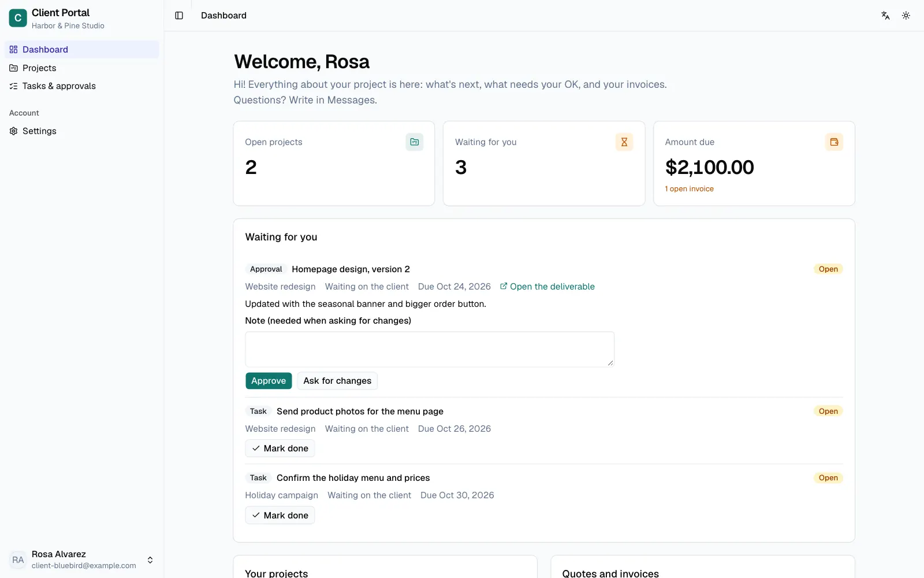Approve the Homepage design, version 2
Viewport: 924px width, 578px height.
point(269,381)
